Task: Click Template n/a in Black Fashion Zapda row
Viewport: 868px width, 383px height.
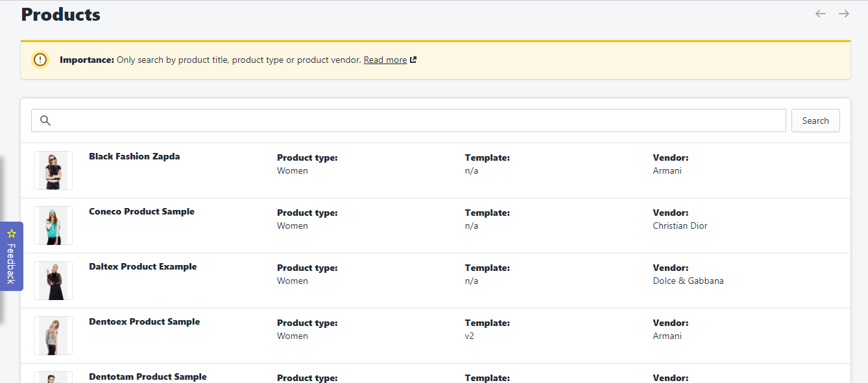Action: [472, 170]
